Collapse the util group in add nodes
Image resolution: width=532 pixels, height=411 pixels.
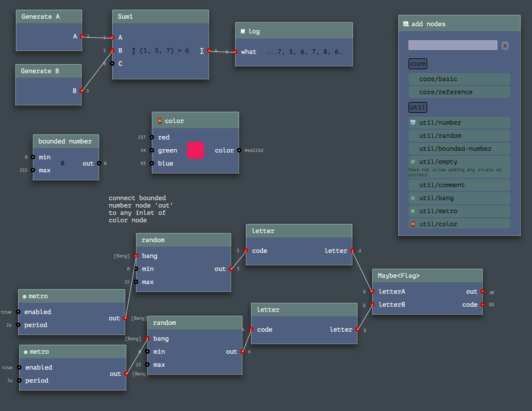[x=418, y=107]
